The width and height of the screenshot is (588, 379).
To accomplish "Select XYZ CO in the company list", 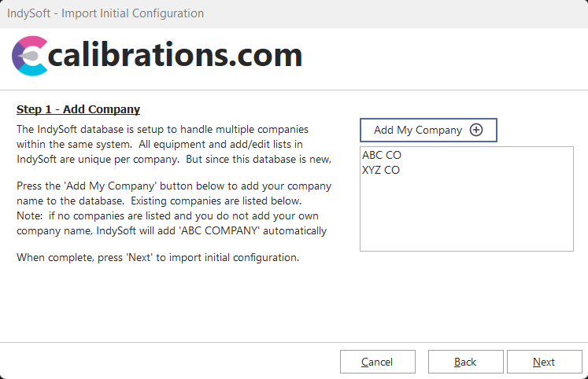I will click(381, 170).
